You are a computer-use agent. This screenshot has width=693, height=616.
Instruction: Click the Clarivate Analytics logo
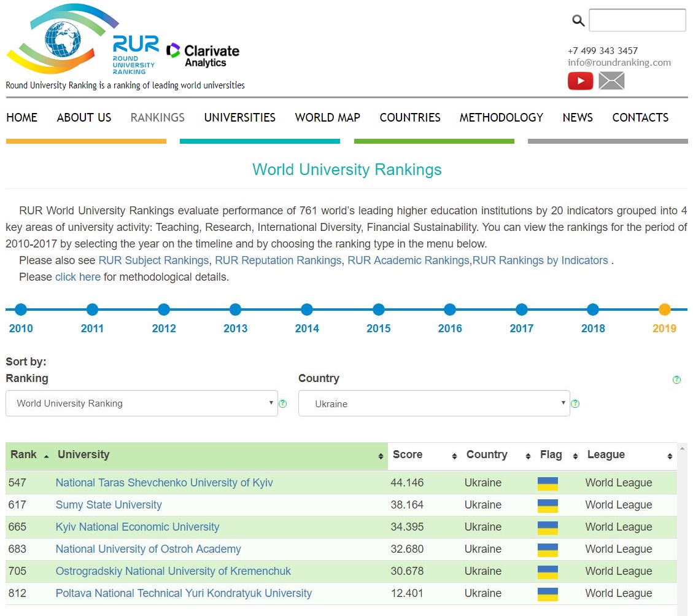tap(203, 55)
